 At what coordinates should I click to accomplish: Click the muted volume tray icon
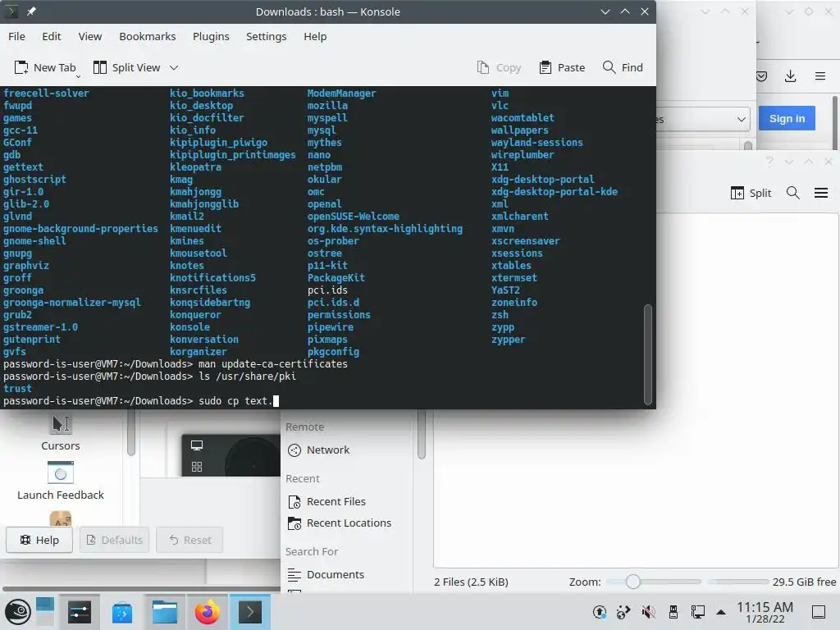pos(648,612)
